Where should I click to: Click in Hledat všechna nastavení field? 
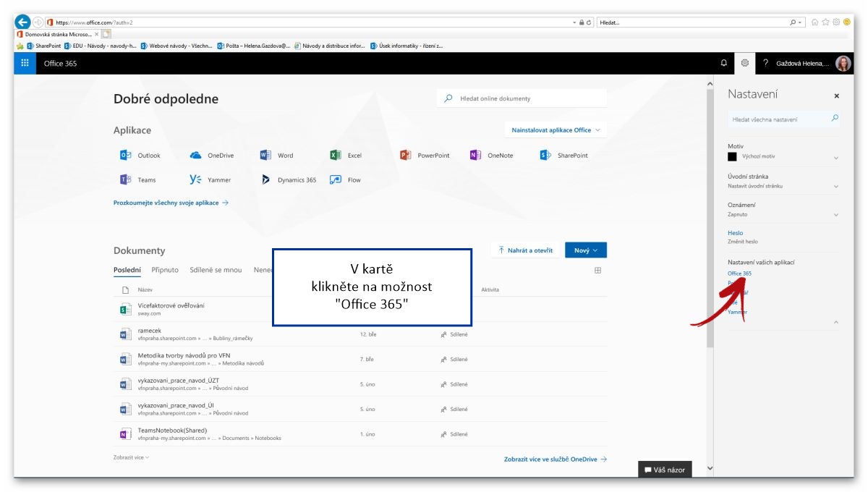pos(783,119)
